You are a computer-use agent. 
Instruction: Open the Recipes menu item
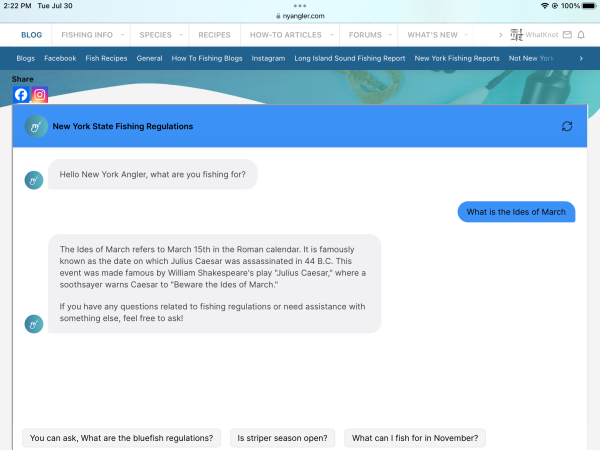click(214, 35)
